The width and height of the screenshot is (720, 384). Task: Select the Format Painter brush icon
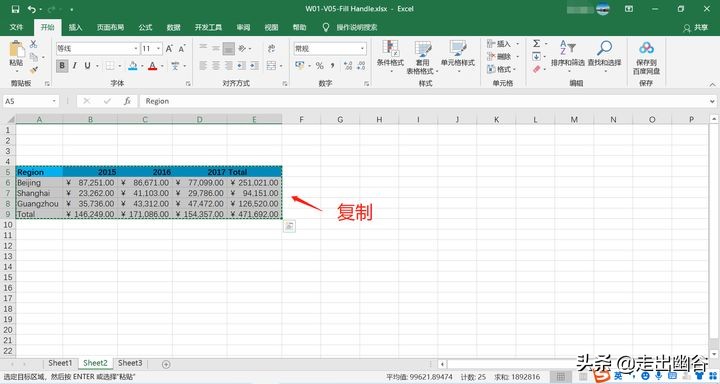point(34,70)
